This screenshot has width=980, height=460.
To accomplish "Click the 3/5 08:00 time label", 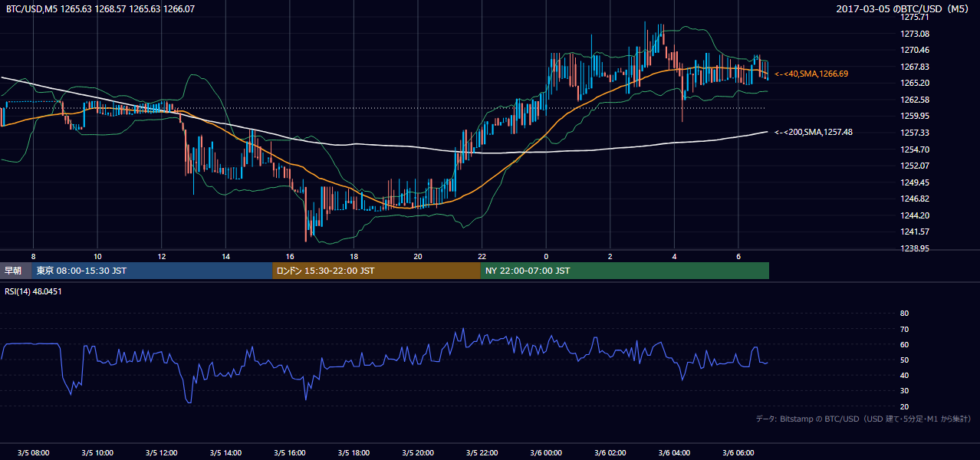I will point(33,452).
